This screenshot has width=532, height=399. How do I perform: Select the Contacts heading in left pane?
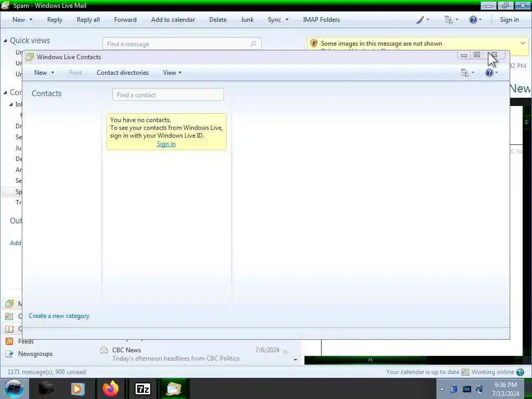coord(46,94)
